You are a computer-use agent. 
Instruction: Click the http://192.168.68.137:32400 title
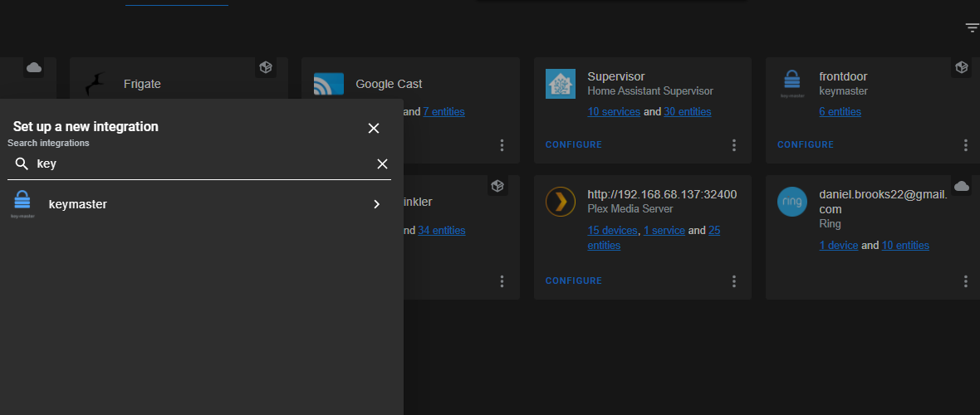point(663,194)
